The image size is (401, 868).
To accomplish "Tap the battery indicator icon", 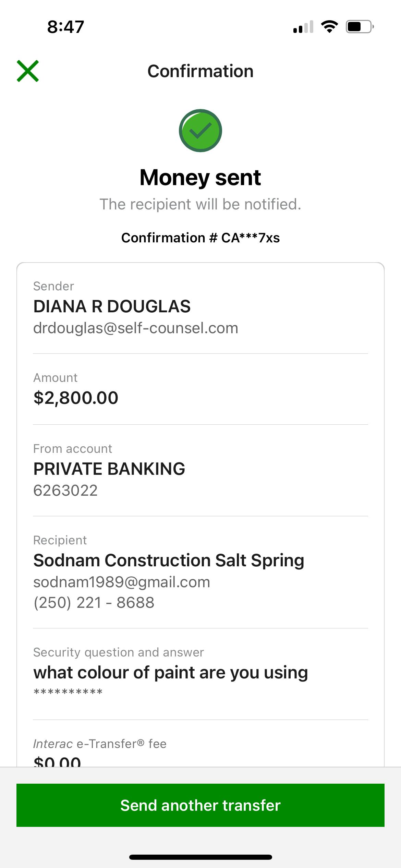I will pos(359,26).
